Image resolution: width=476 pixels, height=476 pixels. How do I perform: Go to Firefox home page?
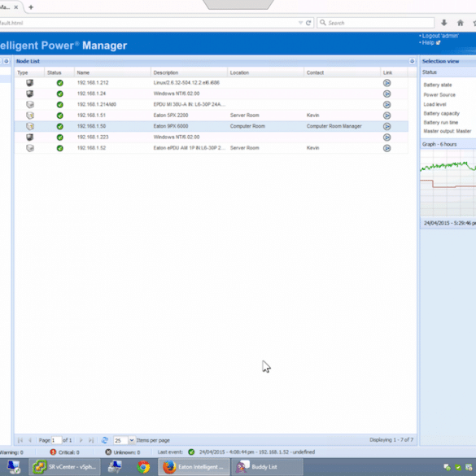point(461,23)
